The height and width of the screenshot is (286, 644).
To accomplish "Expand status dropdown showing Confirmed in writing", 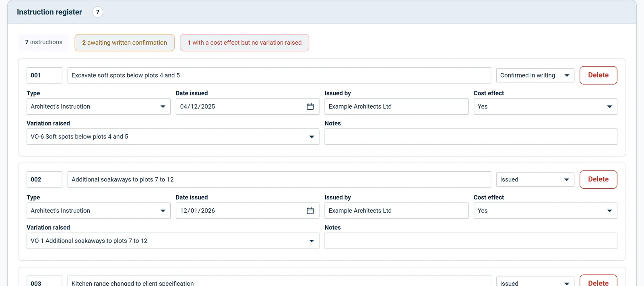I will [x=535, y=75].
